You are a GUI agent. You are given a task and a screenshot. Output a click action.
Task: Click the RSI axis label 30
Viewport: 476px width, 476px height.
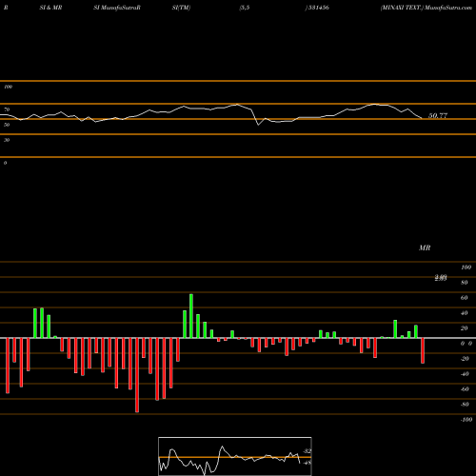tap(7, 140)
